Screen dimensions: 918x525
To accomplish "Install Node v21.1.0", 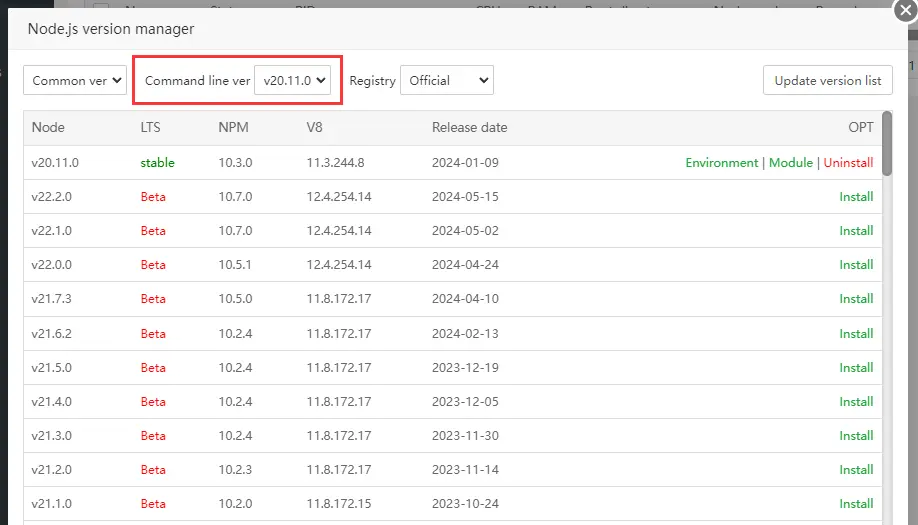I will coord(856,503).
